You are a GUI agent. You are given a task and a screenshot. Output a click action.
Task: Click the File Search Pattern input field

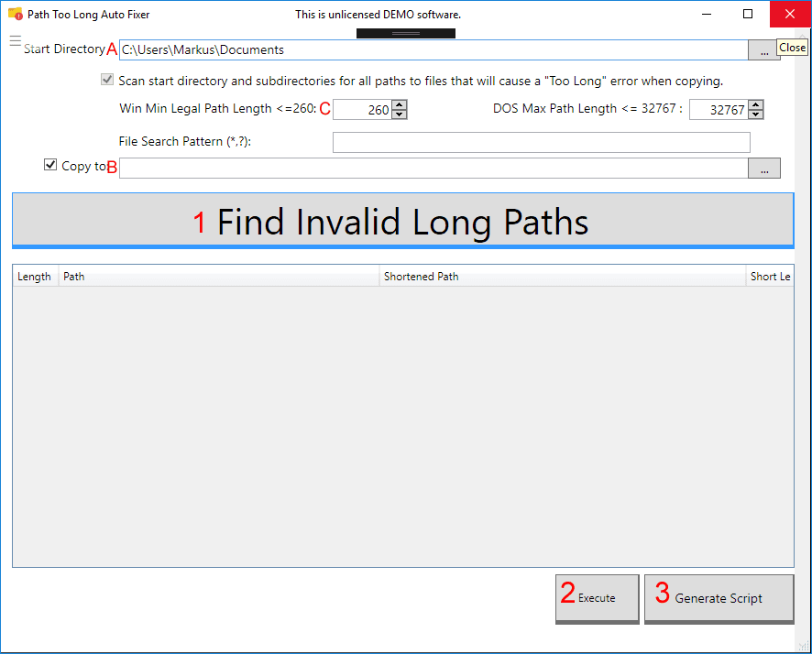coord(541,142)
